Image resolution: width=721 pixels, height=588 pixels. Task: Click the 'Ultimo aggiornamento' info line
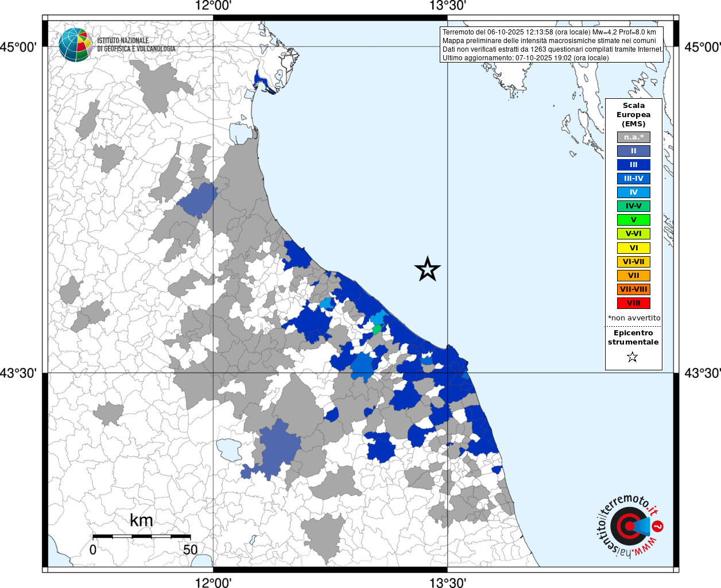pyautogui.click(x=526, y=58)
